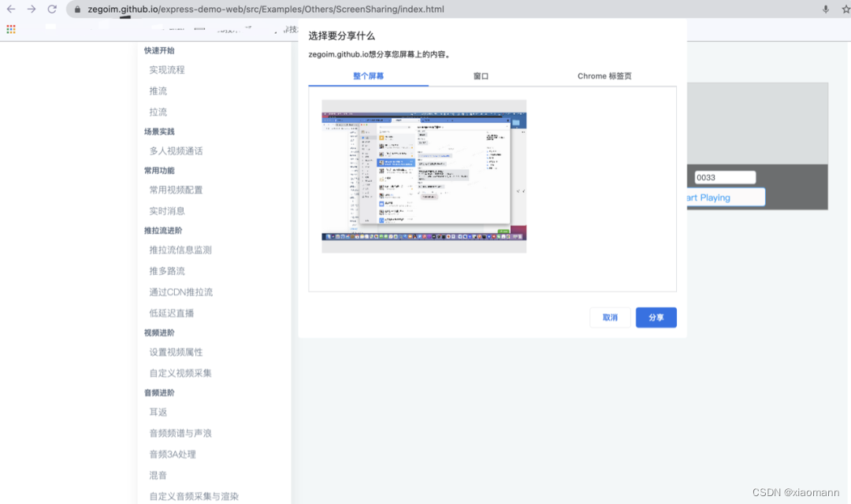Open the 自定义视频采集 sidebar entry

coord(178,372)
